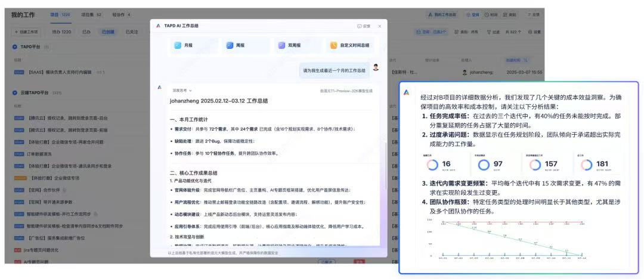
Task: Open the 设置 settings gear in list toolbar
Action: pos(535,32)
